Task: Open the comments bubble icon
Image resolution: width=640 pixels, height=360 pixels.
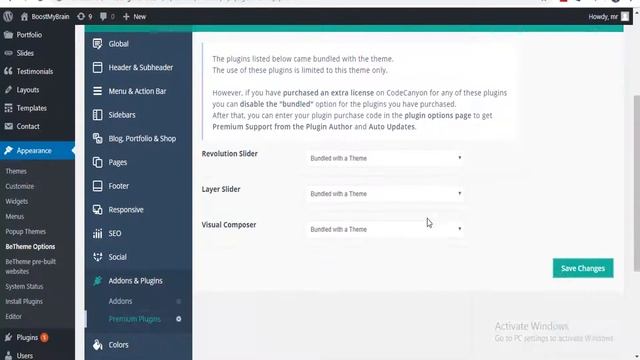Action: (103, 17)
